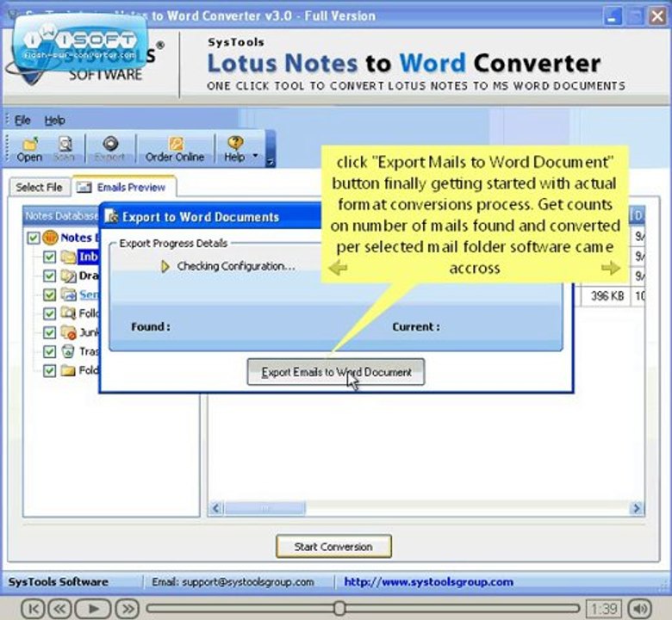Click the video play button

pyautogui.click(x=93, y=609)
